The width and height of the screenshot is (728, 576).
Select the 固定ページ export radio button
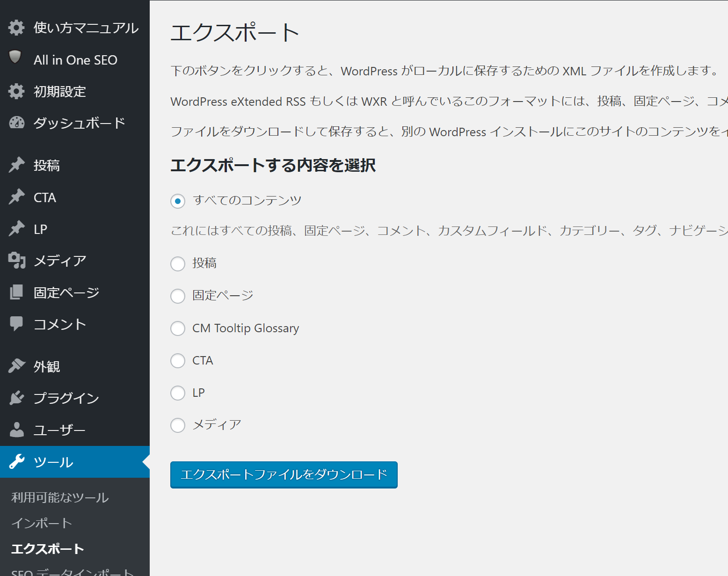click(x=178, y=296)
